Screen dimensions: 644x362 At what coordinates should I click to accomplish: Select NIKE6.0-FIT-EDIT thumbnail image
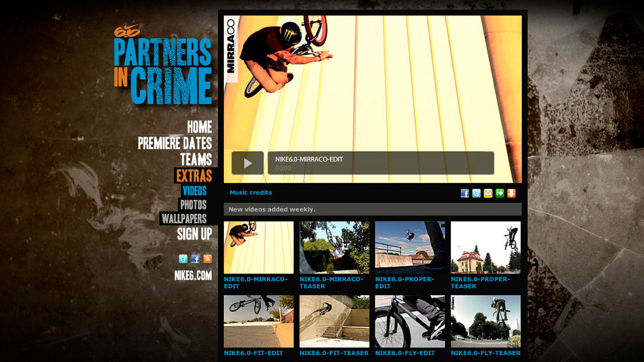[x=259, y=321]
